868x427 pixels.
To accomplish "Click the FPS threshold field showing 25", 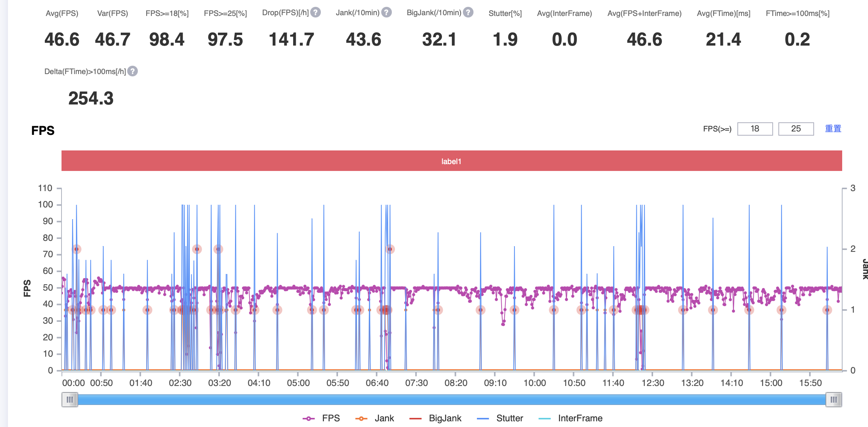I will 796,129.
